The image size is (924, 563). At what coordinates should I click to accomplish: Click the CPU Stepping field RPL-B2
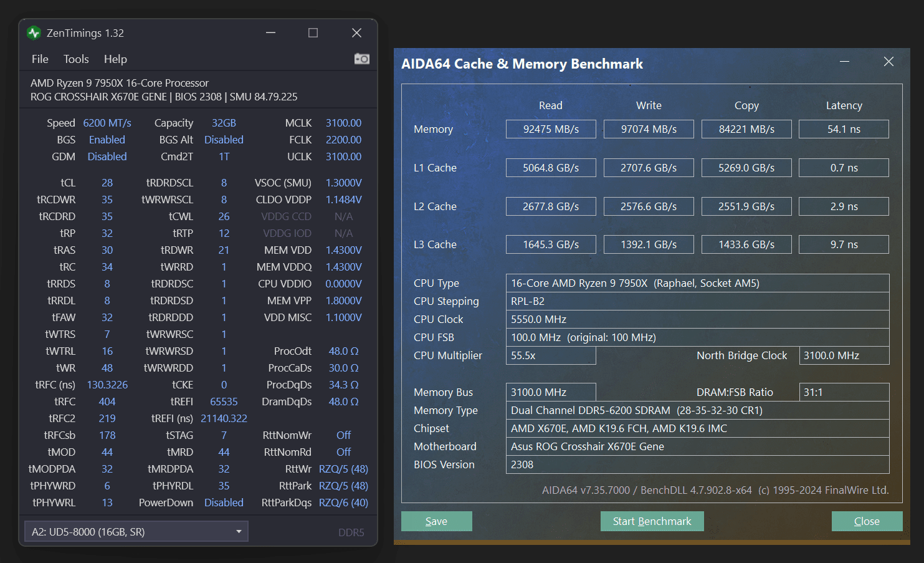point(697,301)
